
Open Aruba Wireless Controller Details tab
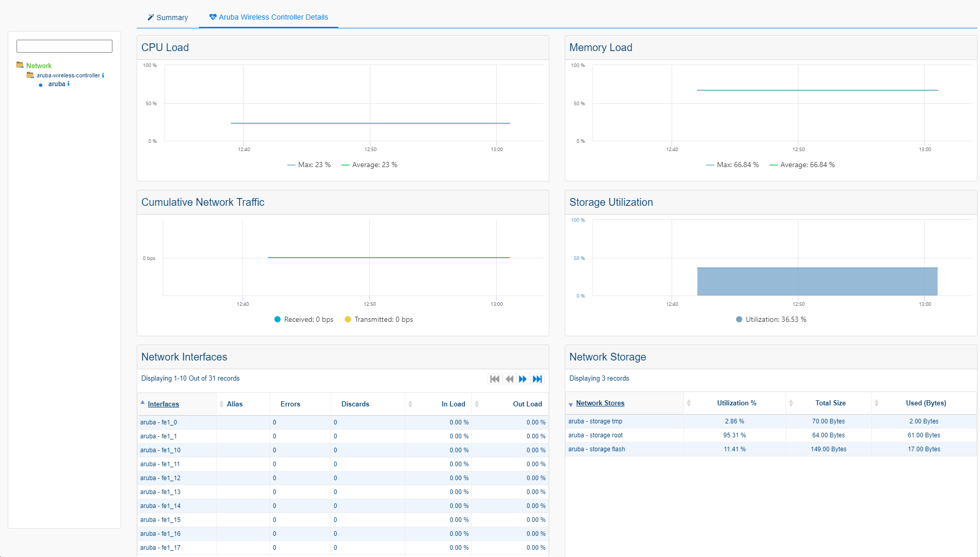(269, 17)
